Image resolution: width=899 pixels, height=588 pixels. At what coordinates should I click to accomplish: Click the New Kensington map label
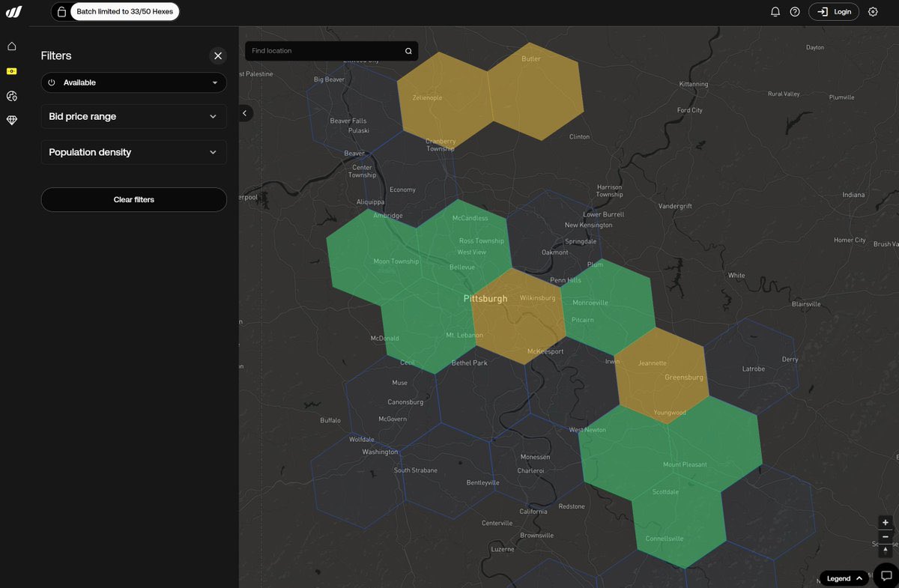coord(588,225)
